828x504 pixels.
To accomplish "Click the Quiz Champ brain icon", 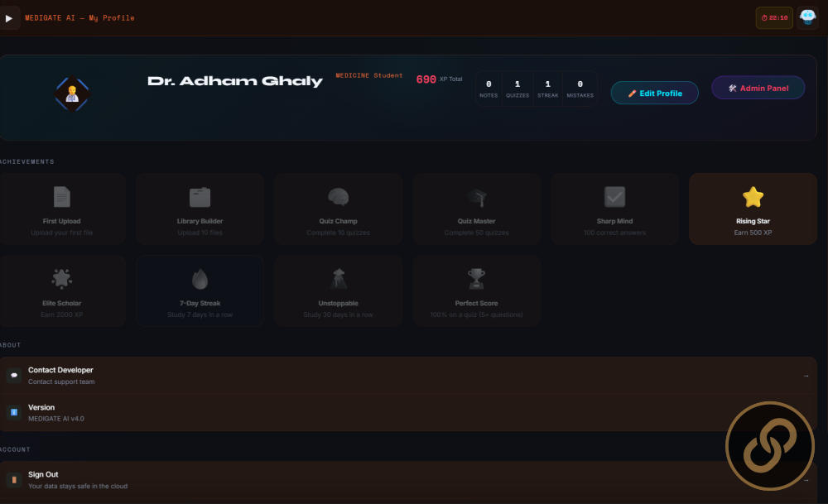I will pyautogui.click(x=339, y=197).
